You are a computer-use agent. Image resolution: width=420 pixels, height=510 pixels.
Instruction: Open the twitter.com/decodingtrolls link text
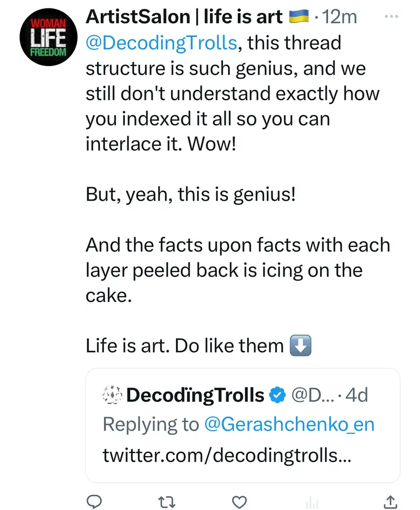click(x=226, y=455)
